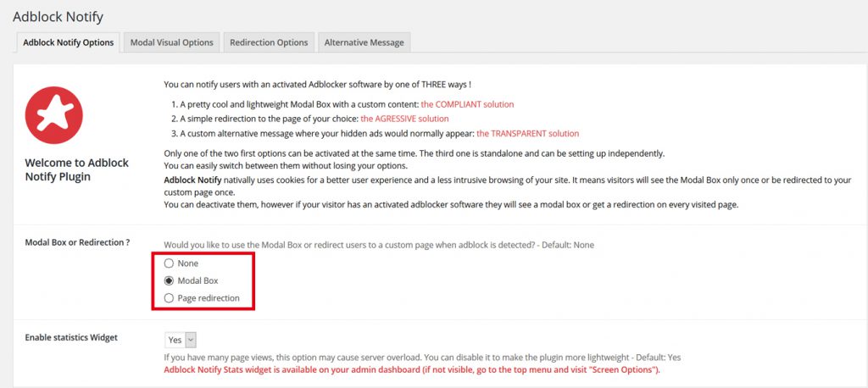Click the 'You can deactivate them' sentence
This screenshot has height=388, width=868.
click(x=451, y=205)
